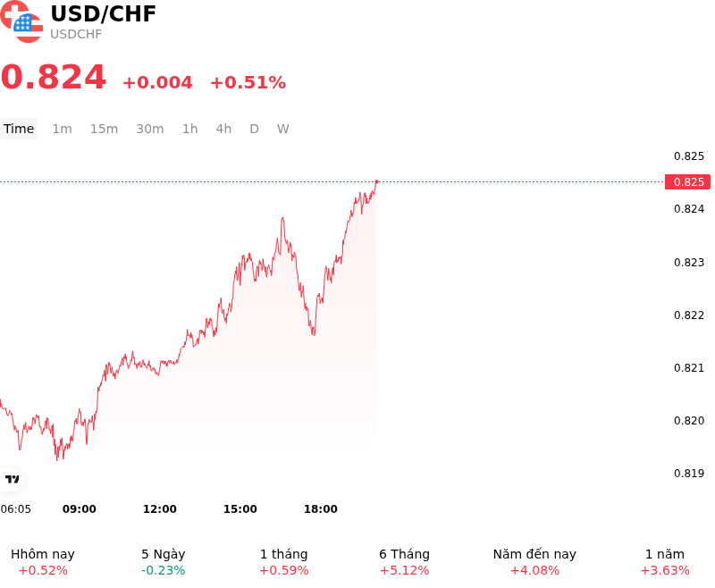Switch chart to Weekly (W) interval
The height and width of the screenshot is (588, 715).
click(283, 129)
